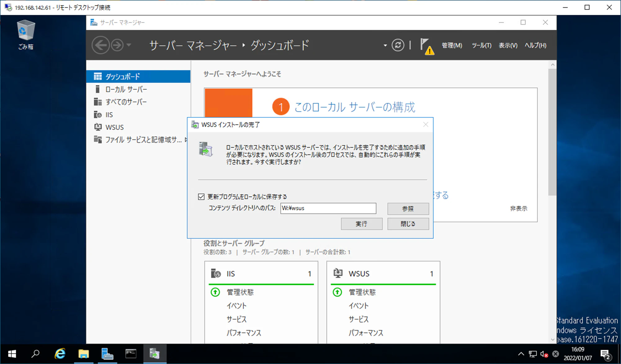621x364 pixels.
Task: Click the back navigation arrow in Server Manager
Action: pyautogui.click(x=101, y=45)
